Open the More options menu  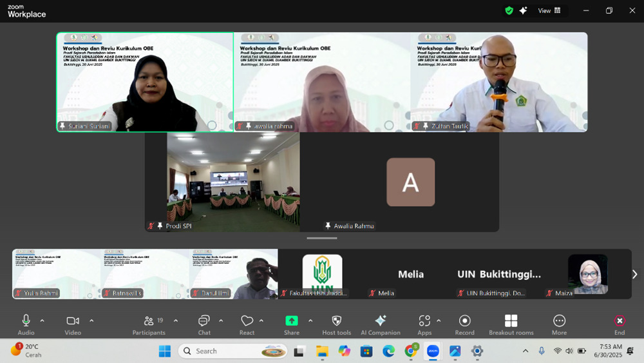click(559, 321)
